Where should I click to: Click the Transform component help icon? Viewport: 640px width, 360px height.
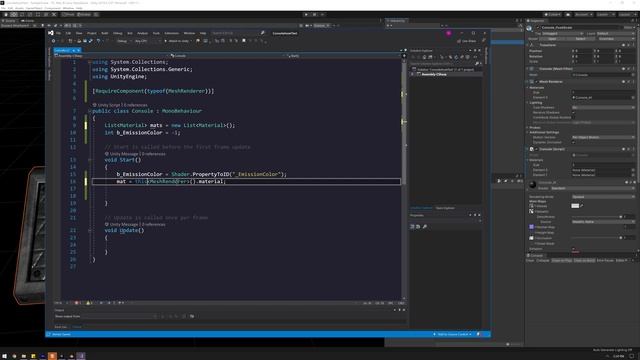pos(623,45)
